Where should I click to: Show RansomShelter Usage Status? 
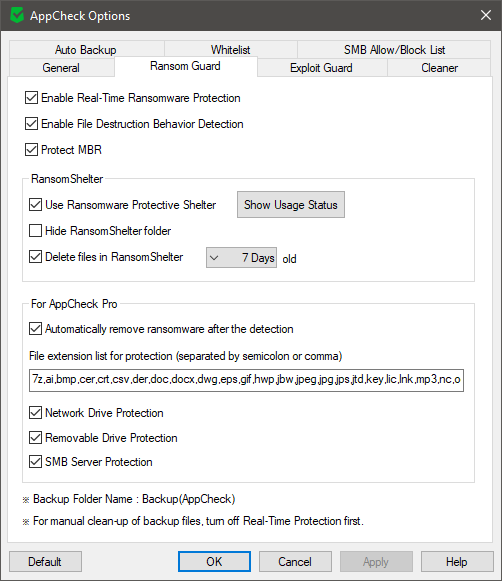[291, 205]
